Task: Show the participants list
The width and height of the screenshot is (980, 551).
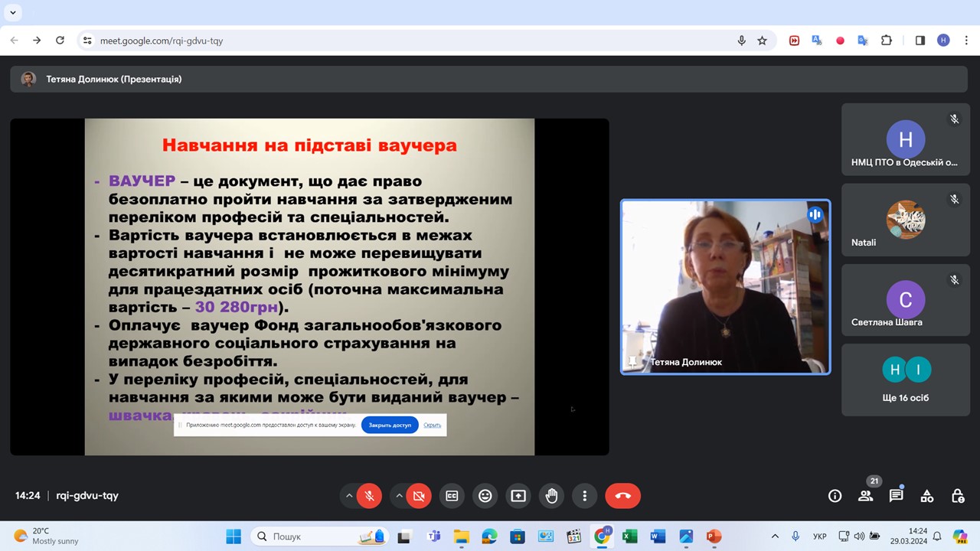Action: point(865,496)
